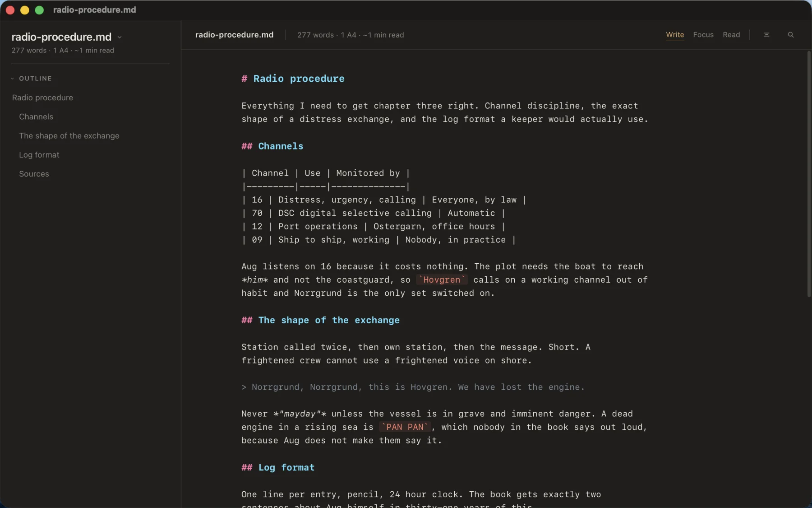Click the blockquote line starting 'Norrgrund, Norrgrund'
Image resolution: width=812 pixels, height=508 pixels.
(413, 387)
